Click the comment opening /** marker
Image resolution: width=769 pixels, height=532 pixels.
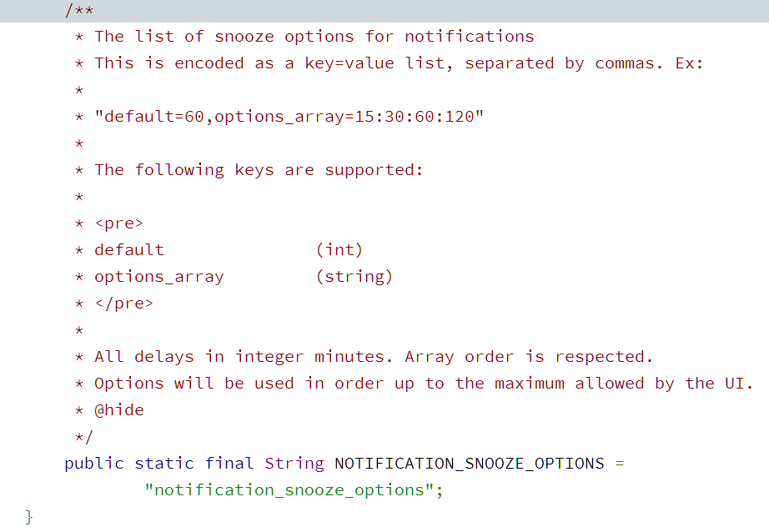point(78,10)
